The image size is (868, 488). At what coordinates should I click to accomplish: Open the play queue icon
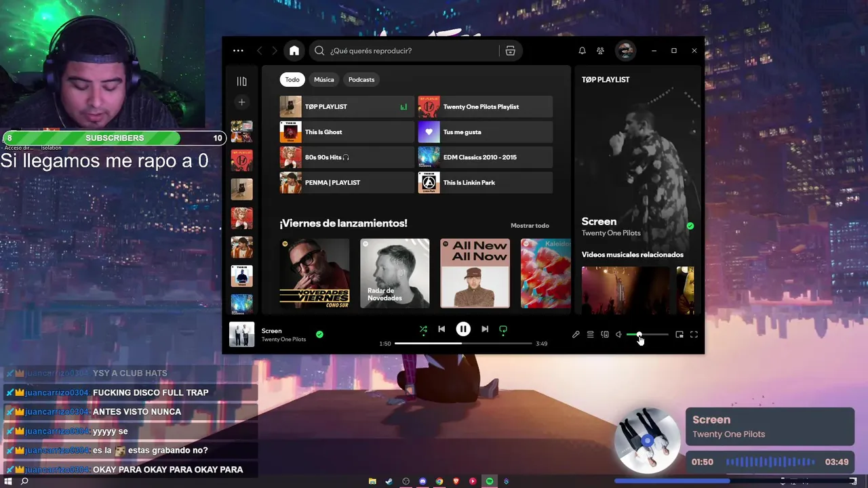(591, 335)
